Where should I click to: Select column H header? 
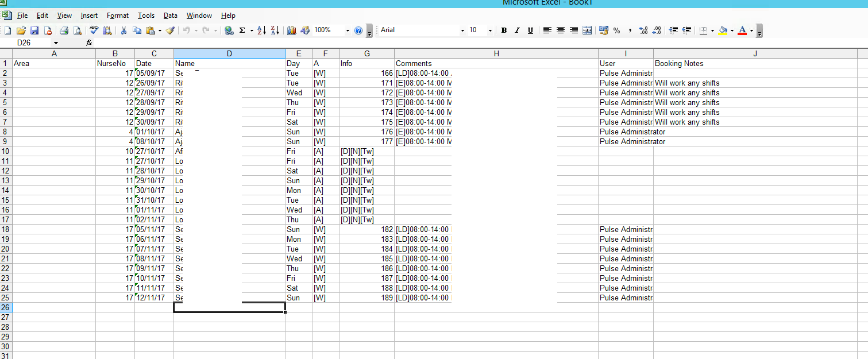click(x=496, y=53)
